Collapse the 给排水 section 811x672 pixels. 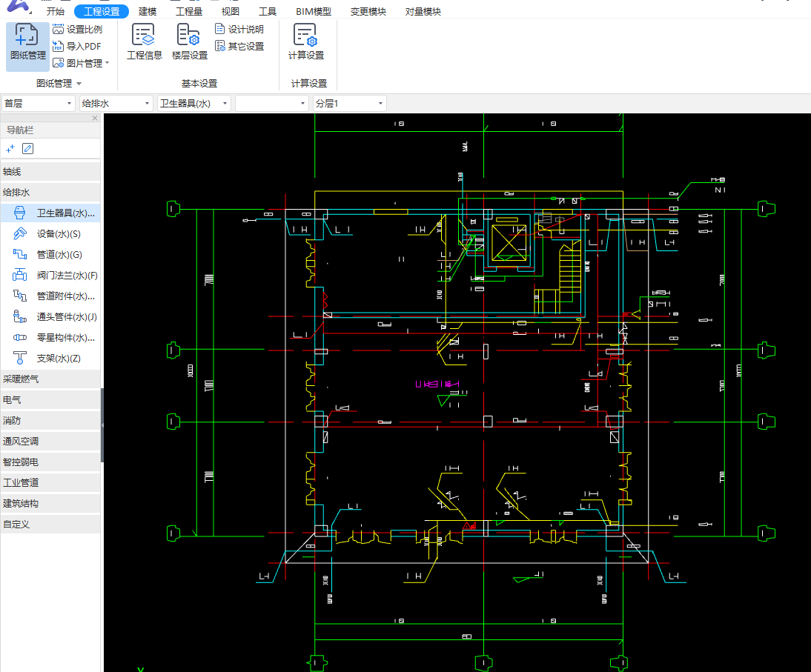(50, 193)
